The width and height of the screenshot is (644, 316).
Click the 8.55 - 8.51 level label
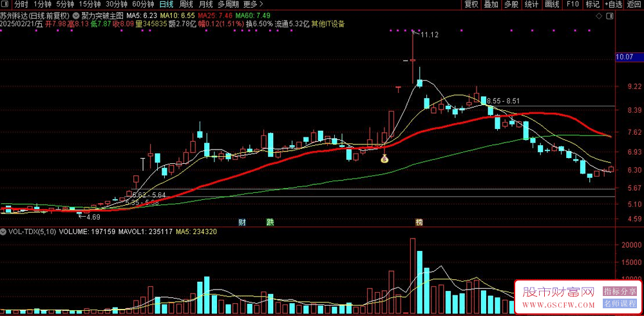tap(503, 100)
